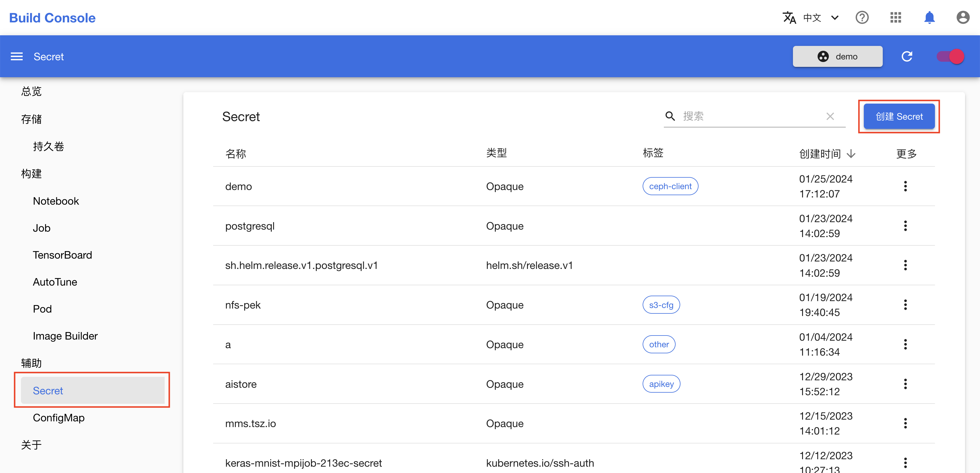Open Image Builder in sidebar
980x473 pixels.
65,336
